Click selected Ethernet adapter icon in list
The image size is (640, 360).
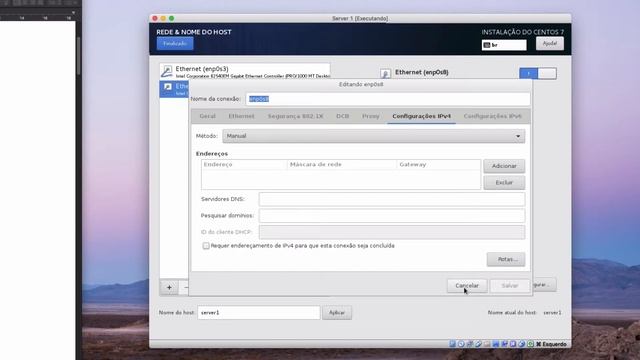click(168, 87)
